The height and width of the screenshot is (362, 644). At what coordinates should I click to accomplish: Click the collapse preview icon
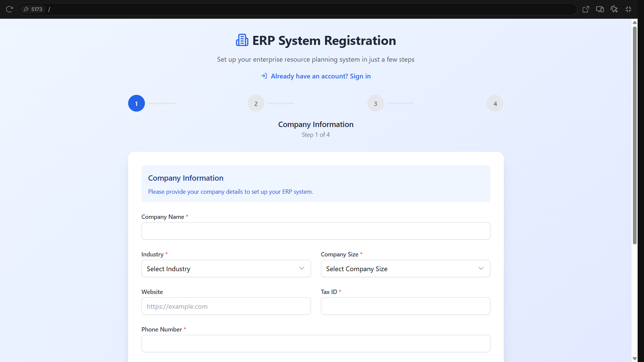[x=628, y=9]
